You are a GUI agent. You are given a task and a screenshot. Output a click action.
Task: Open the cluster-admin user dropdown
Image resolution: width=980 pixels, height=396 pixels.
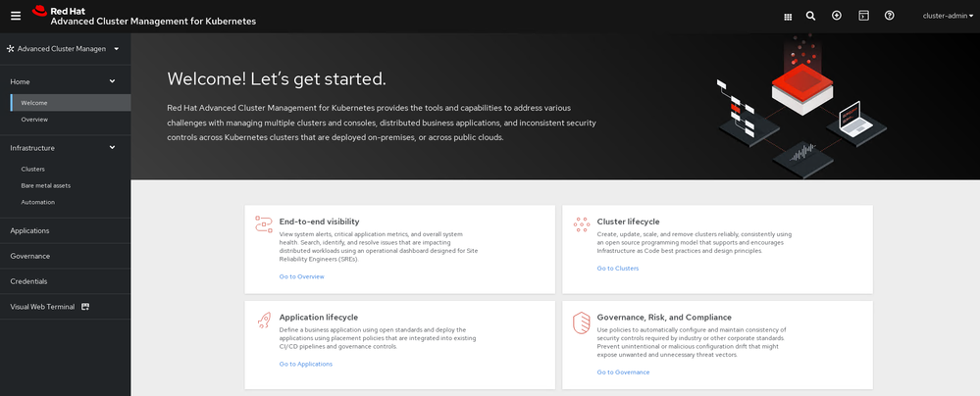click(x=948, y=17)
